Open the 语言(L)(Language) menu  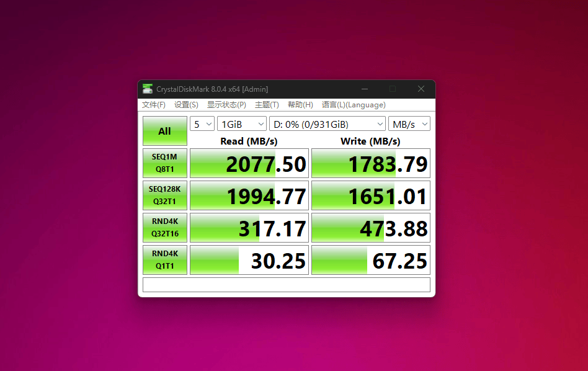click(x=354, y=105)
